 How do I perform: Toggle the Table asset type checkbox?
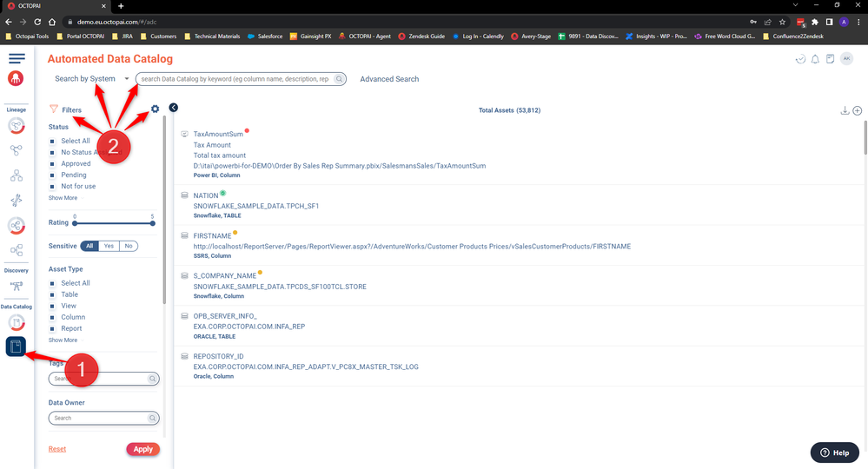point(52,294)
